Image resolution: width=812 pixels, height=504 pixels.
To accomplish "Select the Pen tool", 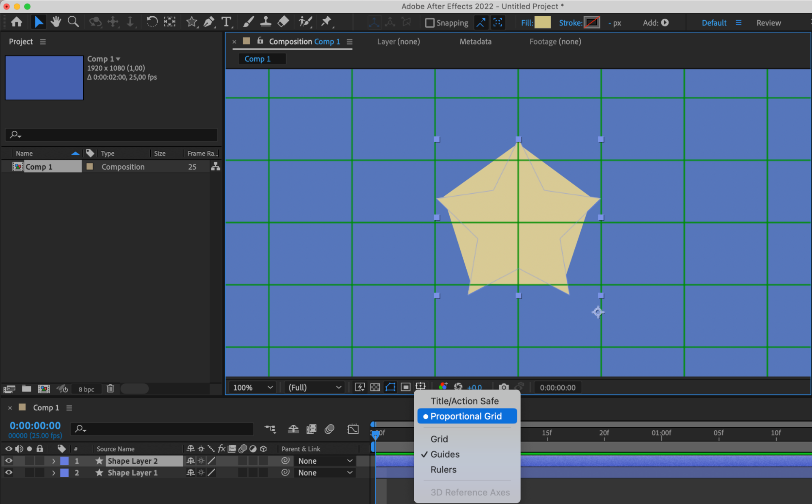I will (209, 22).
